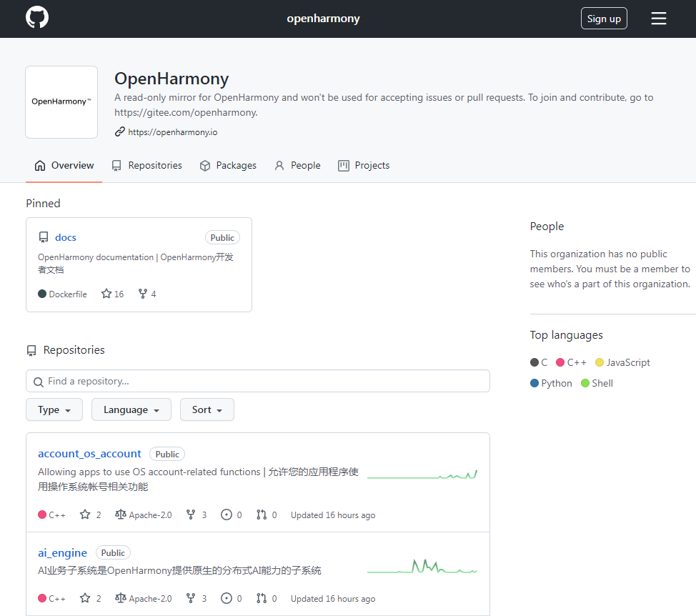Click issues icon in account_os_account row
The image size is (696, 616).
(227, 515)
